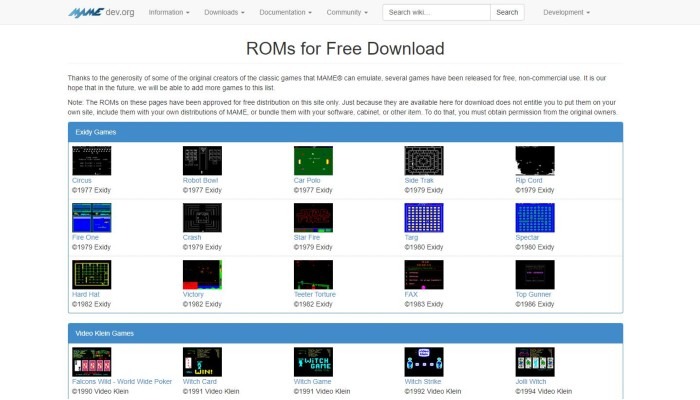Click the Exidy Games panel header
The width and height of the screenshot is (700, 400).
pos(346,132)
